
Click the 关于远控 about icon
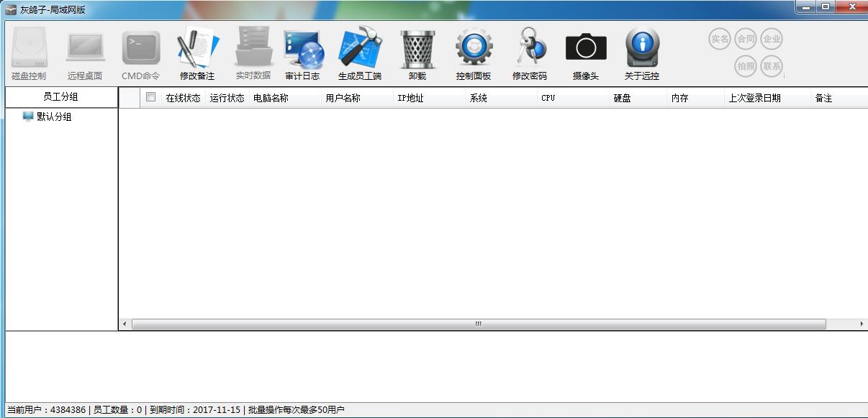642,52
